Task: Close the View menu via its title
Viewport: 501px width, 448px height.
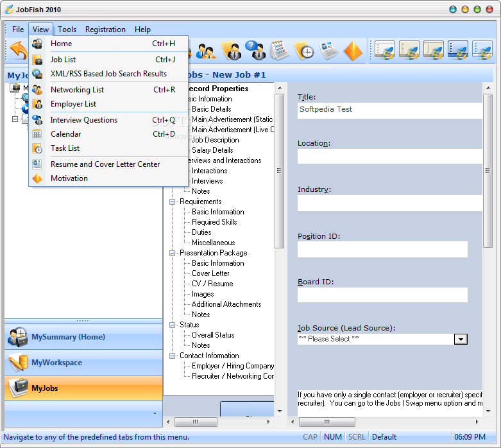Action: (x=40, y=30)
